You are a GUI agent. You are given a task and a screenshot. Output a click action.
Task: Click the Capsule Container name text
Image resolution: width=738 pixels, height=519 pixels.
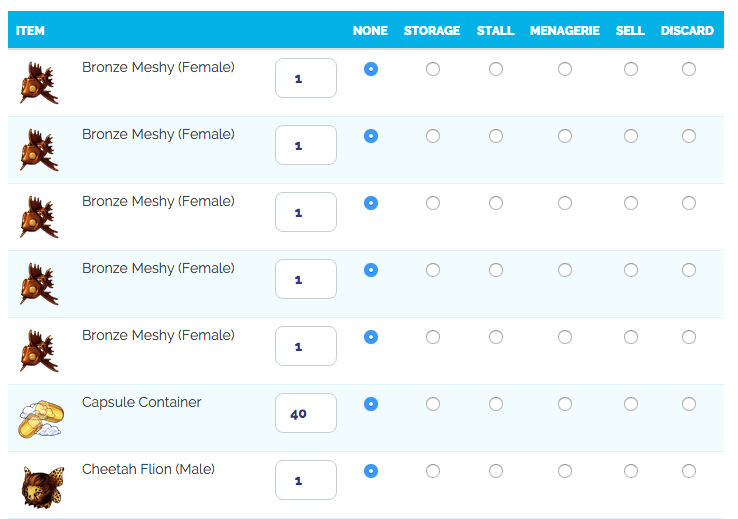[142, 402]
